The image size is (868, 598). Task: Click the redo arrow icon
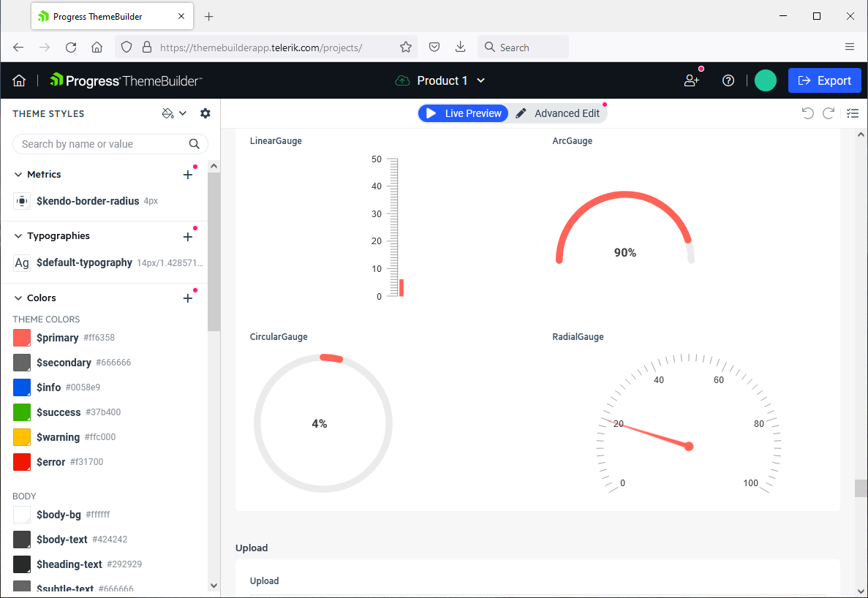tap(829, 113)
